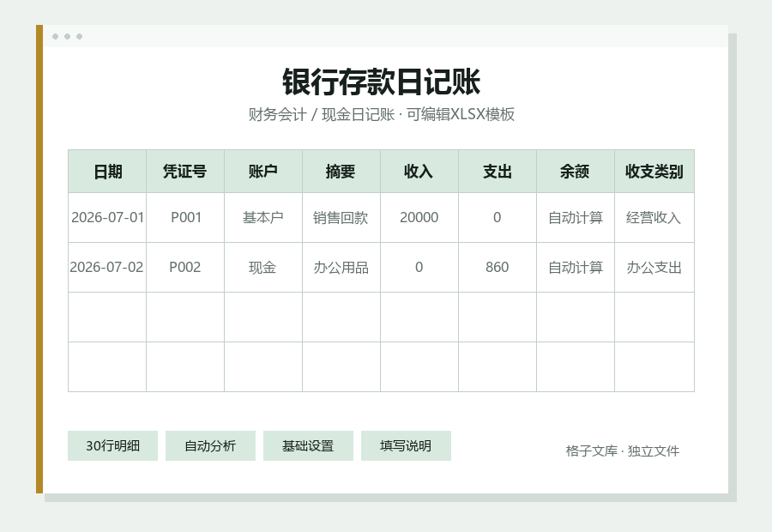Select the 余额 column header
Image resolution: width=772 pixels, height=532 pixels.
click(576, 172)
